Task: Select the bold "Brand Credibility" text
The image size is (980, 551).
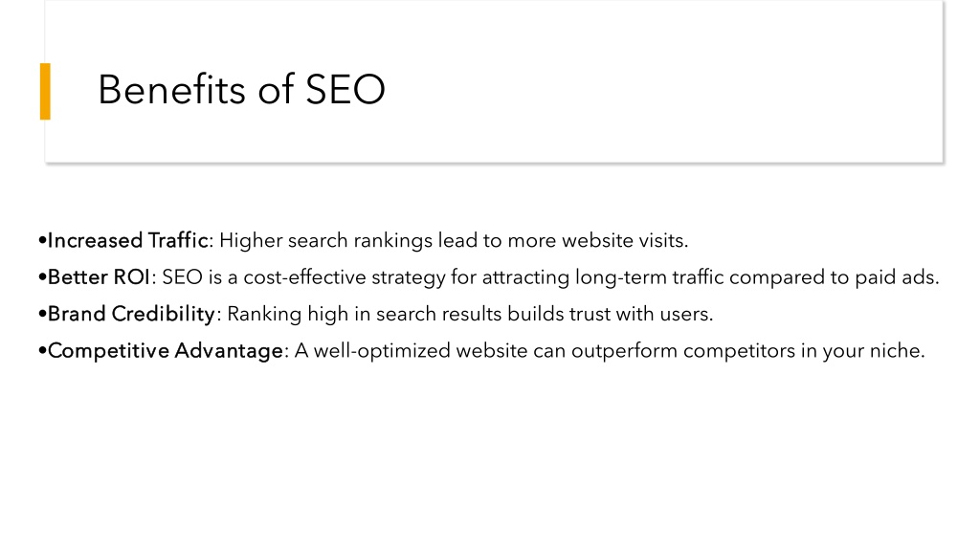Action: tap(131, 314)
